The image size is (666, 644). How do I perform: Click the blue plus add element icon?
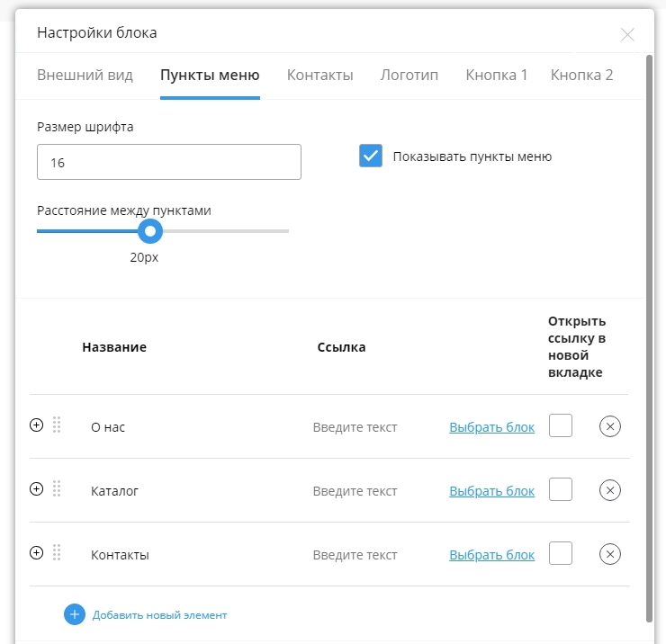(74, 614)
